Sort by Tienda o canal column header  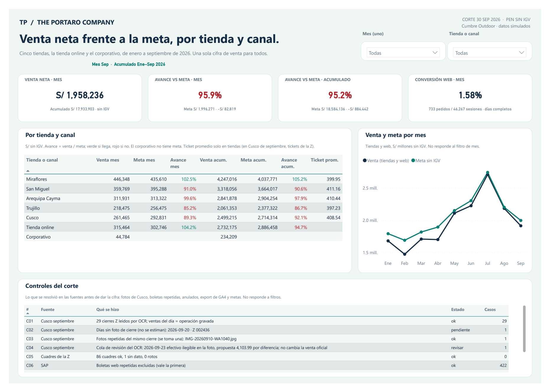click(x=42, y=160)
